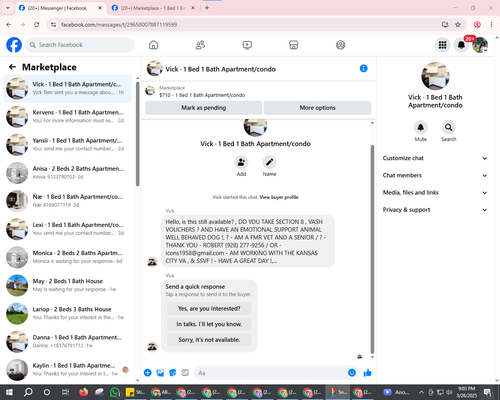Open WhatsApp from the taskbar
Screen dimensions: 500x400
click(x=115, y=392)
